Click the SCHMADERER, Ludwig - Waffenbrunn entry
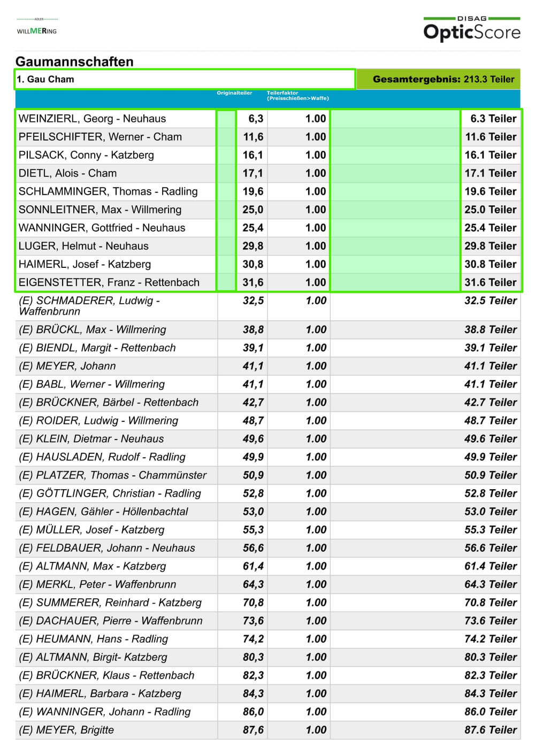This screenshot has height=756, width=535. point(89,306)
